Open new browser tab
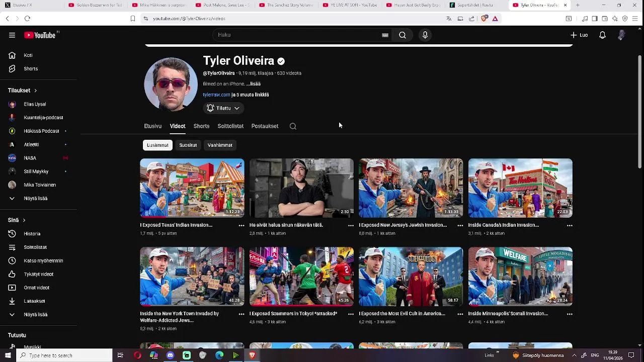Screen dimensions: 644x362 pyautogui.click(x=577, y=5)
